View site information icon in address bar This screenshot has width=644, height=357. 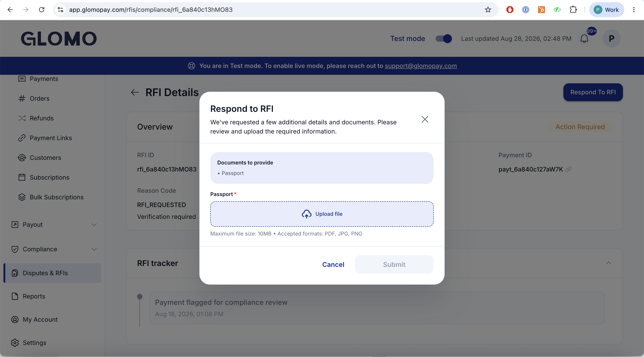coord(60,10)
